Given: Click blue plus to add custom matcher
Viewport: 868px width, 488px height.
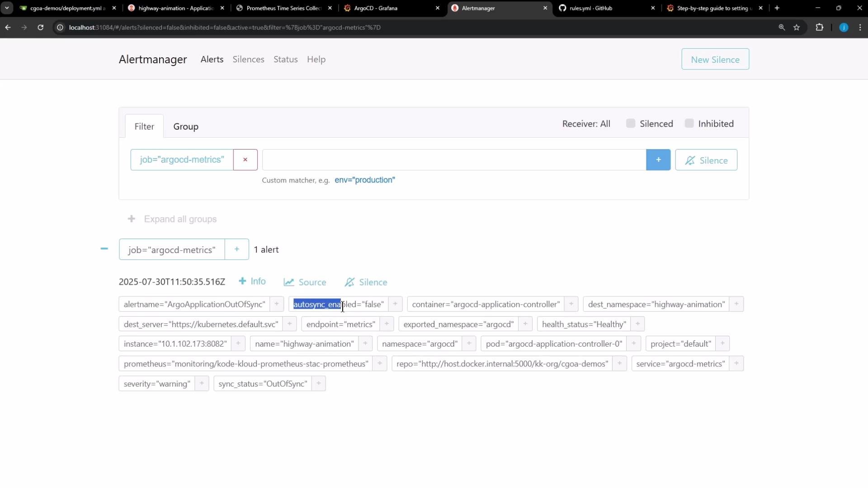Looking at the screenshot, I should (658, 160).
